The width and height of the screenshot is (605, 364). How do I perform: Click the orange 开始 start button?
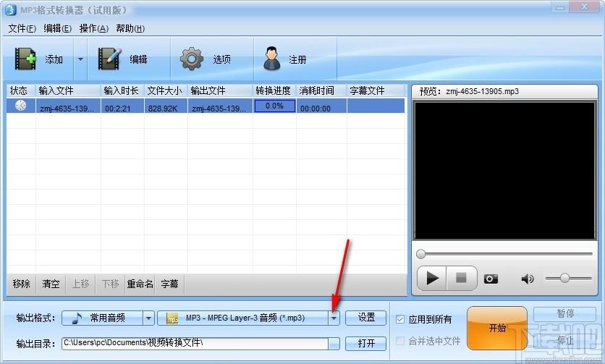coord(497,328)
